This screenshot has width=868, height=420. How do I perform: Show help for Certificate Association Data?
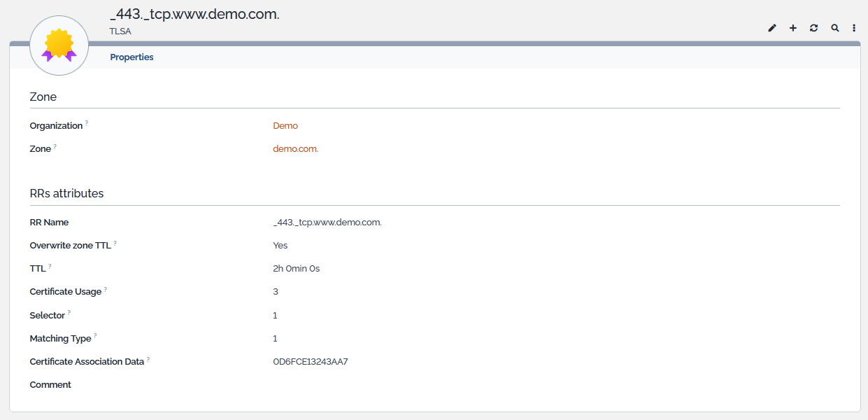(x=148, y=359)
